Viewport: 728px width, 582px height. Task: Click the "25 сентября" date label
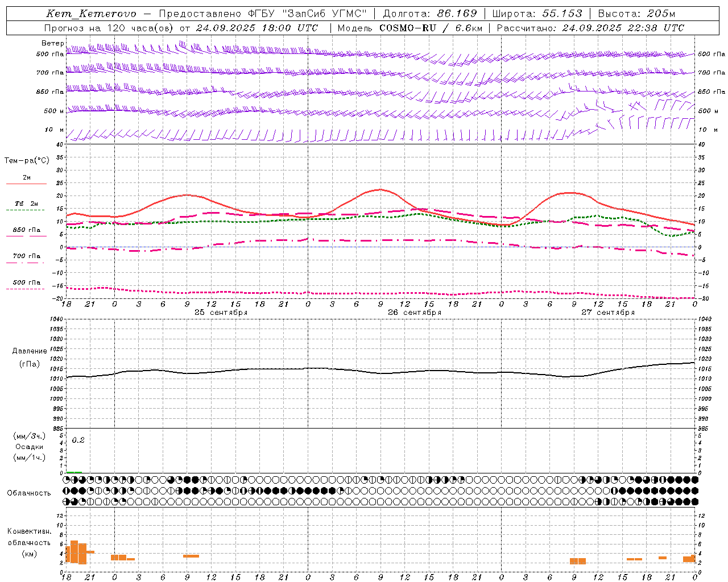[221, 313]
